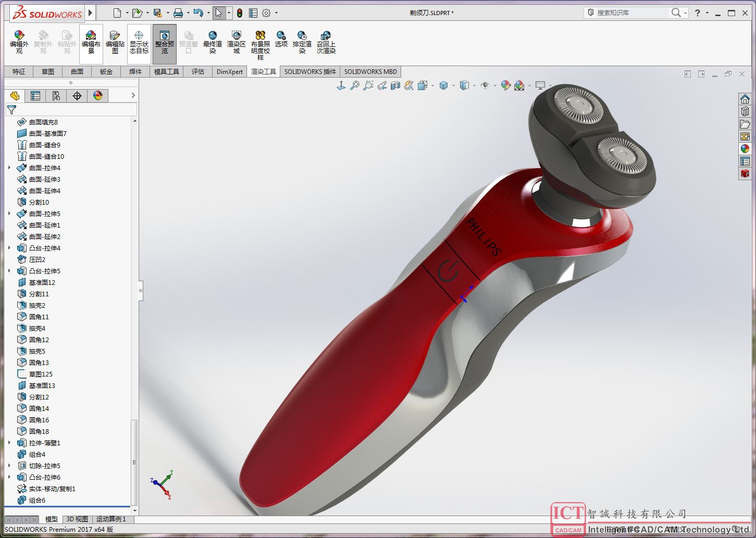This screenshot has height=538, width=756.
Task: Click the Rebuild traffic light icon
Action: click(x=240, y=13)
